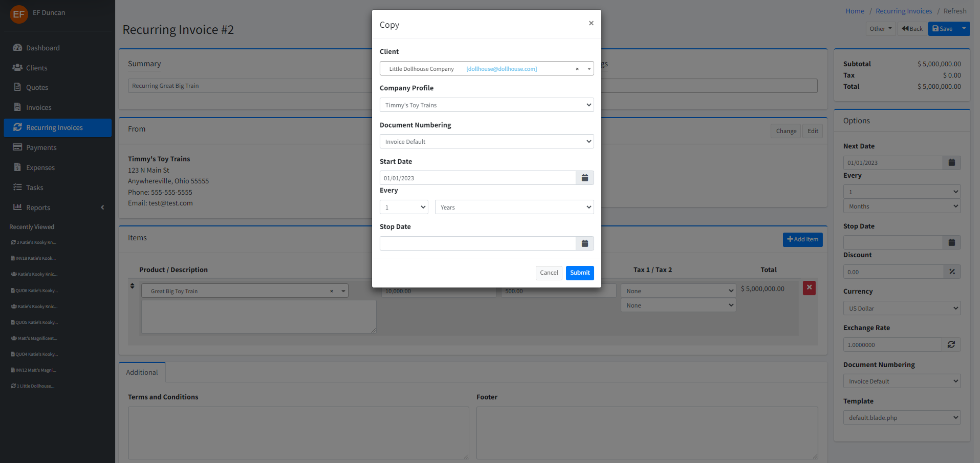Viewport: 980px width, 463px height.
Task: Open the Every count dropdown showing 1
Action: pos(403,207)
